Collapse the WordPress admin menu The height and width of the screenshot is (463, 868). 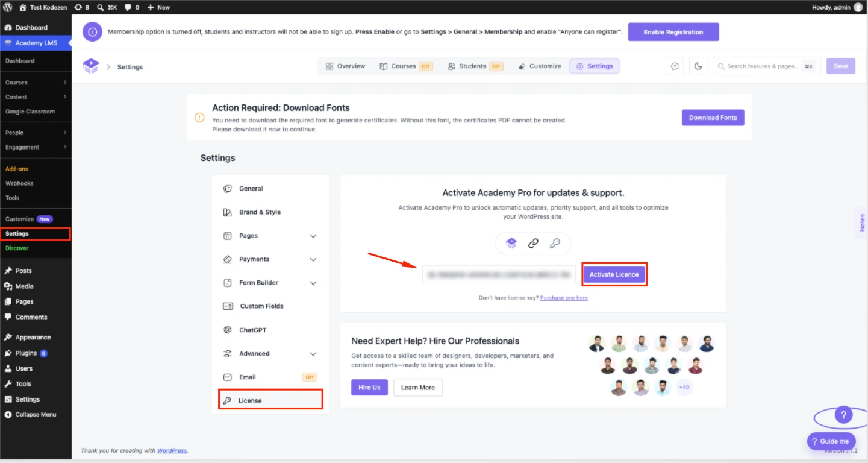[x=36, y=415]
